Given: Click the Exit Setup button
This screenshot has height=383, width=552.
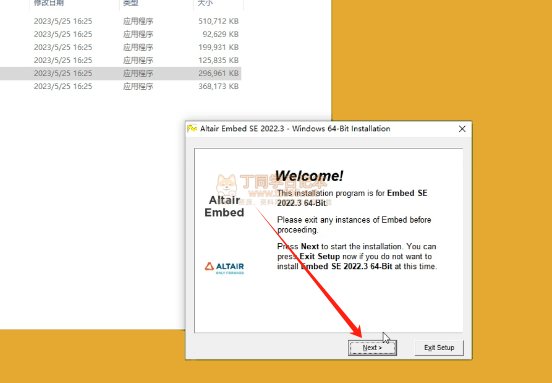Looking at the screenshot, I should 439,347.
